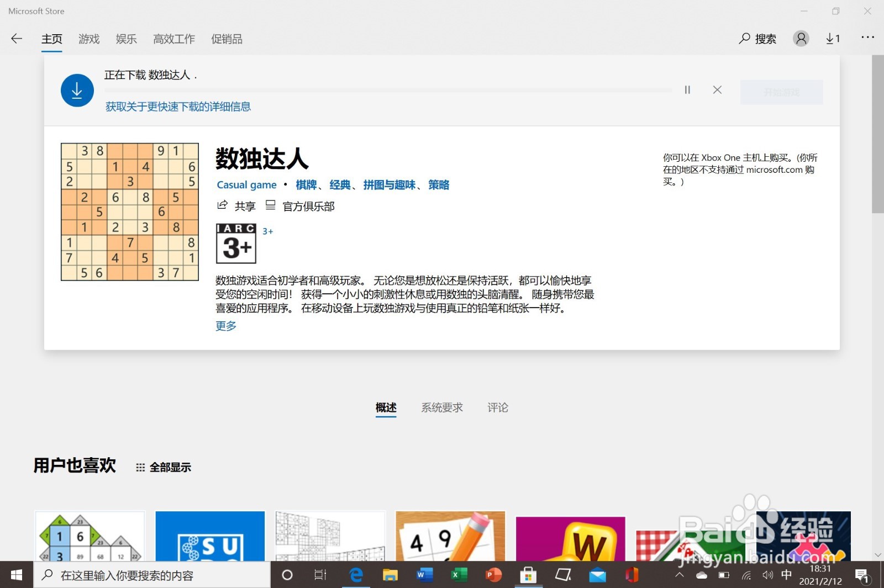Click the Microsoft Store taskbar icon

528,575
